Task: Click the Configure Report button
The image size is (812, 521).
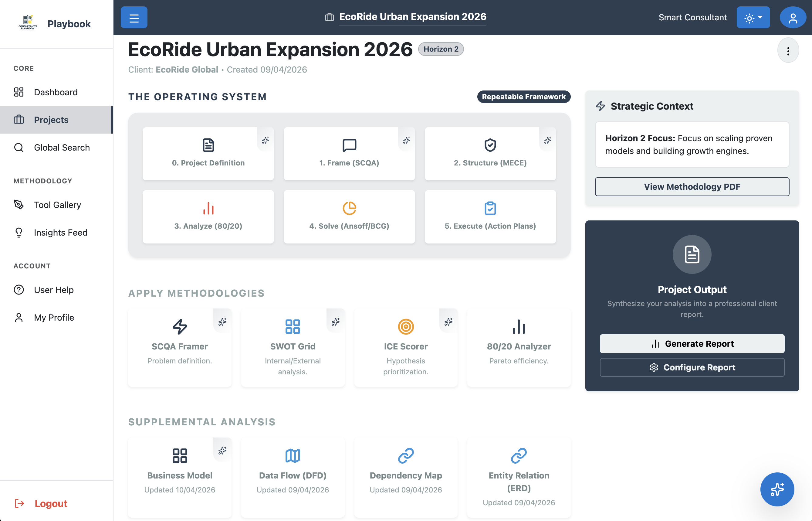Action: click(x=692, y=367)
